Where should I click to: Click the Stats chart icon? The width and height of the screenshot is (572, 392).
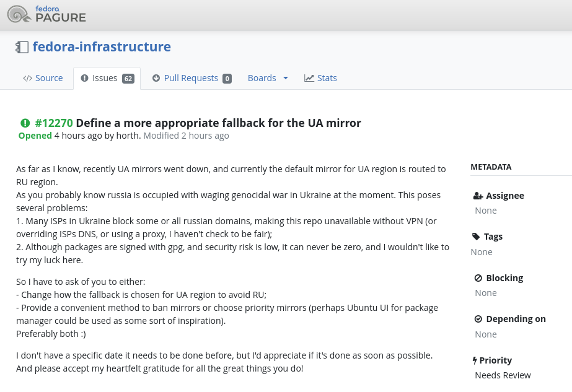click(x=309, y=78)
